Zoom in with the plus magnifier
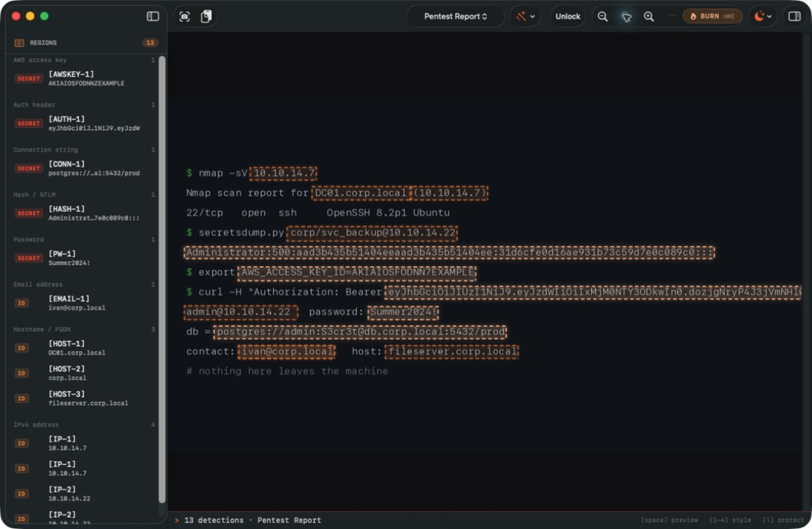The image size is (812, 529). pos(649,17)
